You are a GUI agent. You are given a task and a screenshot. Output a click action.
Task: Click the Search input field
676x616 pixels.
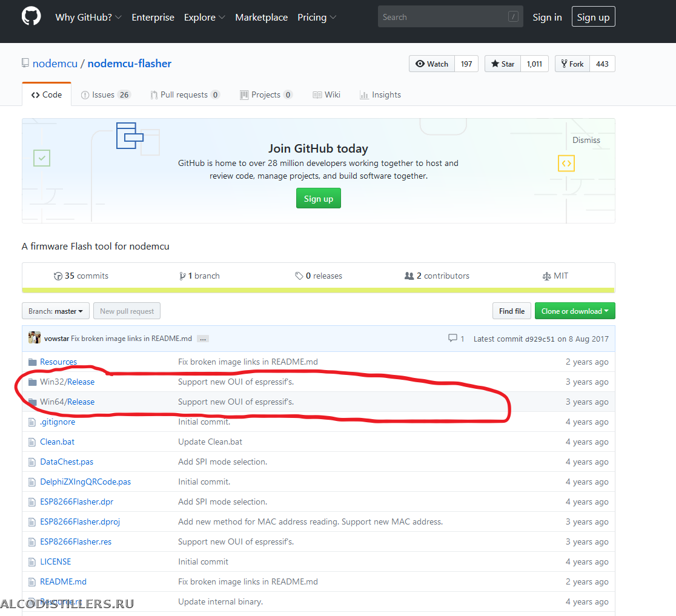point(451,17)
